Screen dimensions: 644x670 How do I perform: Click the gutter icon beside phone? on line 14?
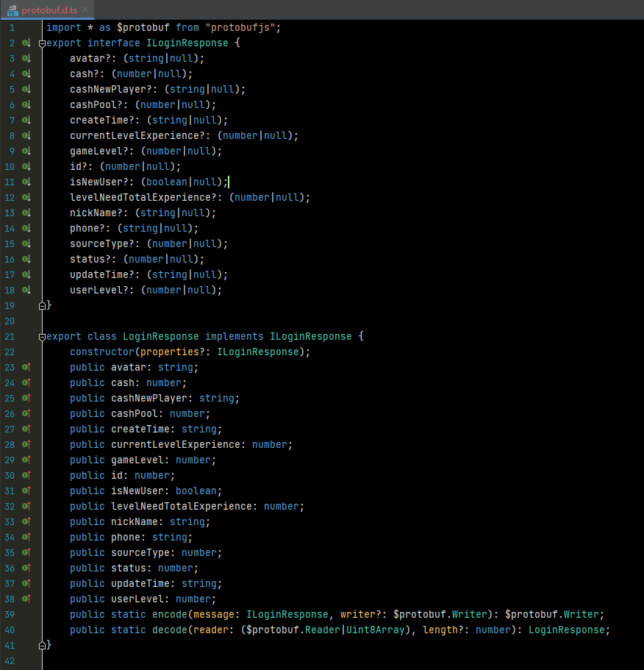click(26, 228)
